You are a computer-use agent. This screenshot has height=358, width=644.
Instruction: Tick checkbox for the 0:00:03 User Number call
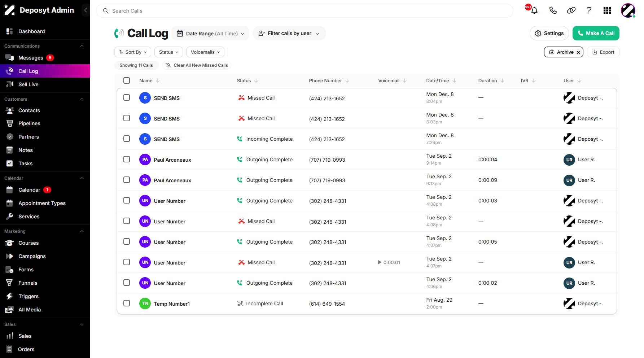pyautogui.click(x=127, y=200)
